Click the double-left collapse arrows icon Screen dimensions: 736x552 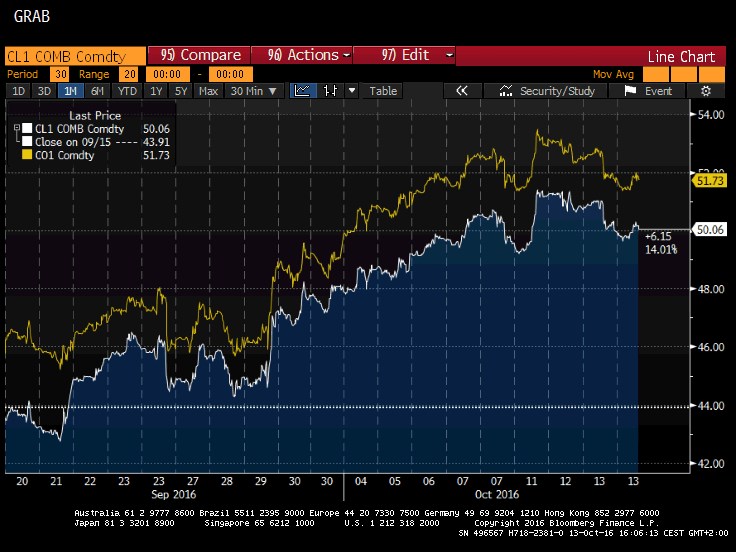tap(461, 91)
